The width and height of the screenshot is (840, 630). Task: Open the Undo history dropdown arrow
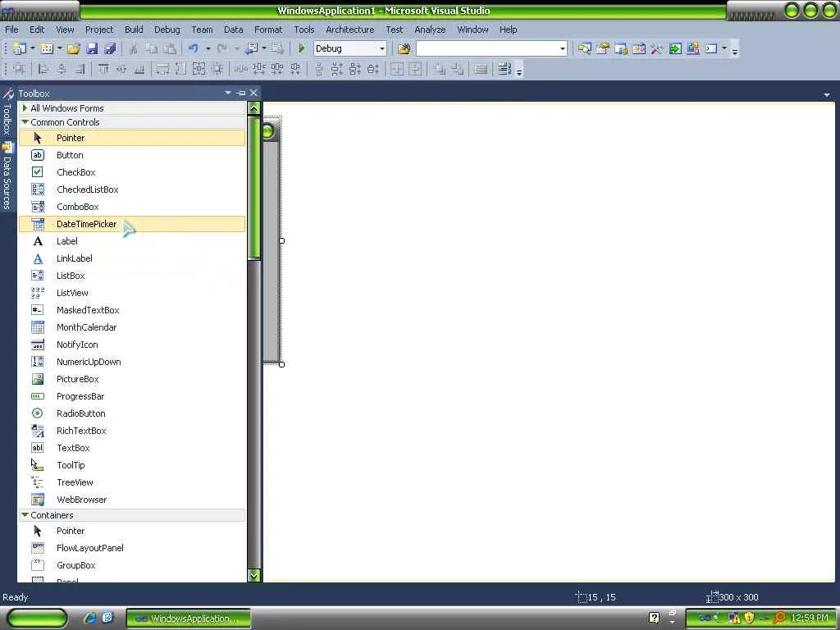(208, 48)
